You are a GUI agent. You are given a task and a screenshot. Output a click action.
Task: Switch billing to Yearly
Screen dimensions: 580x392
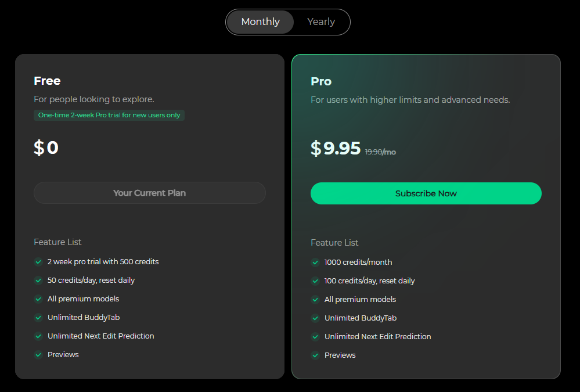point(321,22)
